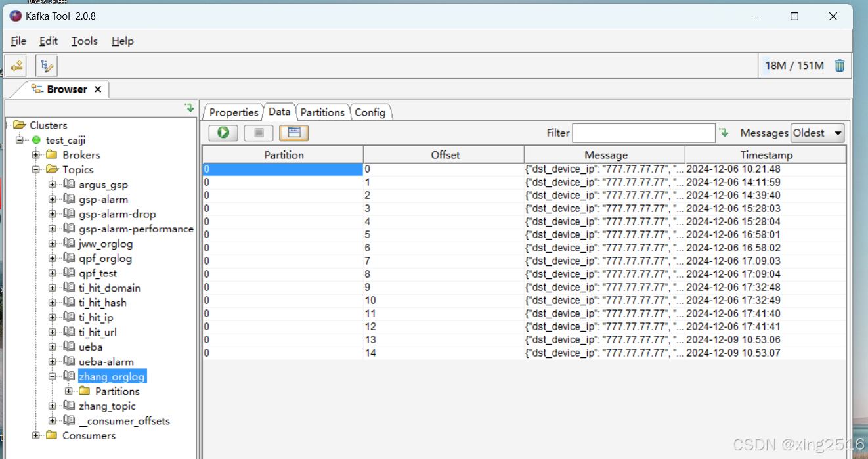Select the message row with offset 0
The height and width of the screenshot is (459, 868).
tap(524, 169)
